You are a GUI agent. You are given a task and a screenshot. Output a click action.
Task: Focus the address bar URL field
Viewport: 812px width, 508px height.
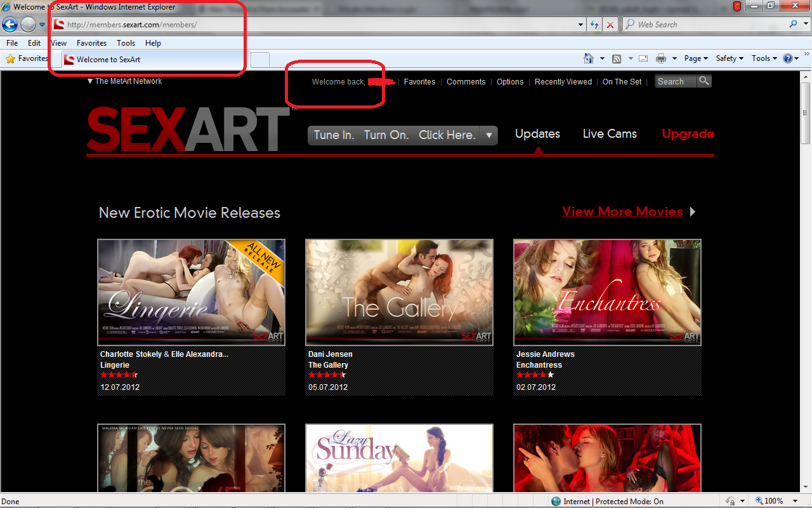315,25
